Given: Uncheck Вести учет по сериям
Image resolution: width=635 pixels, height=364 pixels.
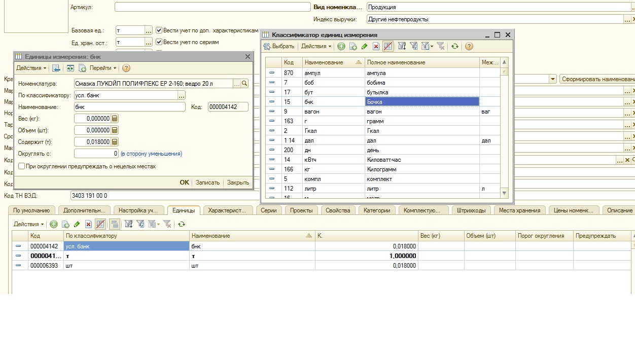Looking at the screenshot, I should click(159, 42).
